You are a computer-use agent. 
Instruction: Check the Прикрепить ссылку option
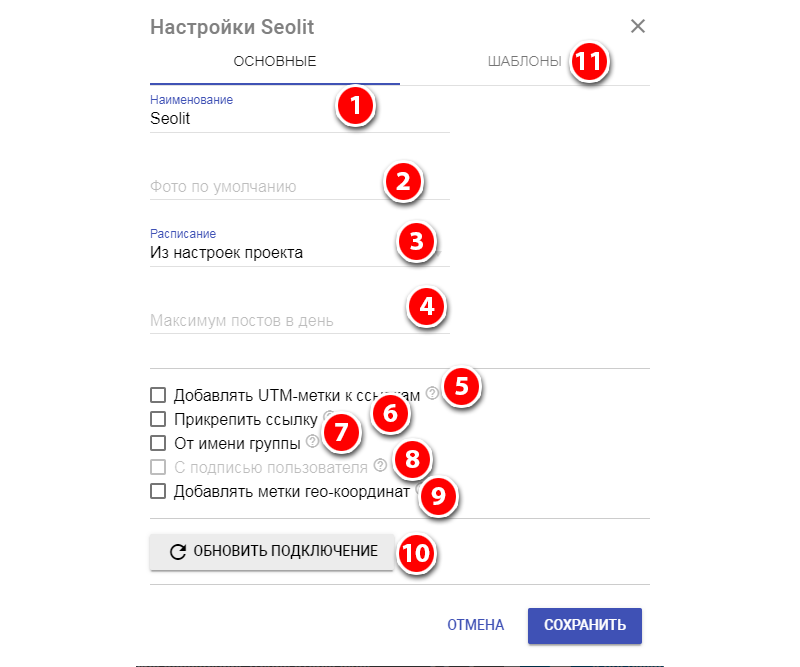click(157, 419)
